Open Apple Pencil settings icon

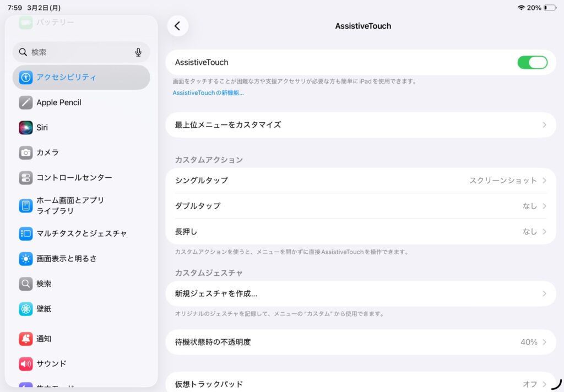click(26, 102)
